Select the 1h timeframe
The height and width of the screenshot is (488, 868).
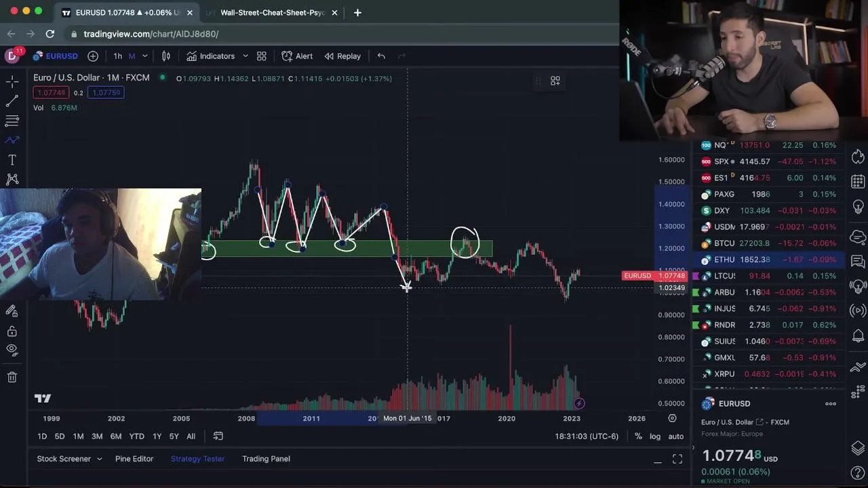[x=118, y=56]
